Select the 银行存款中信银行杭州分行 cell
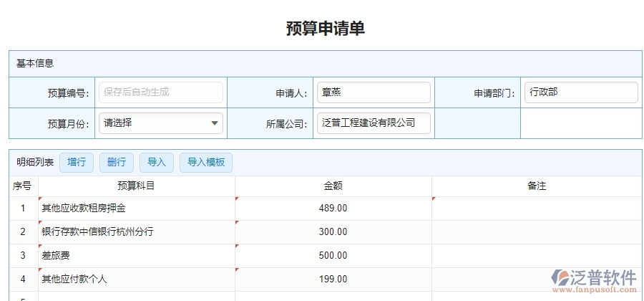 pos(137,232)
